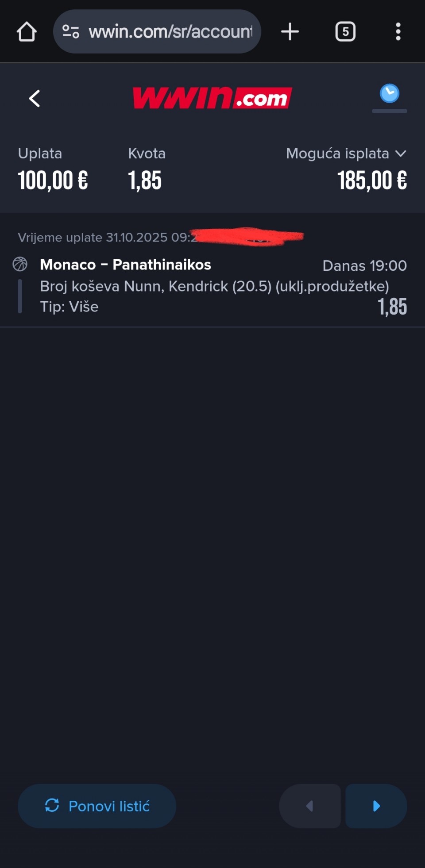Screen dimensions: 425x868
Task: Tap the blue clock history icon
Action: coord(389,94)
